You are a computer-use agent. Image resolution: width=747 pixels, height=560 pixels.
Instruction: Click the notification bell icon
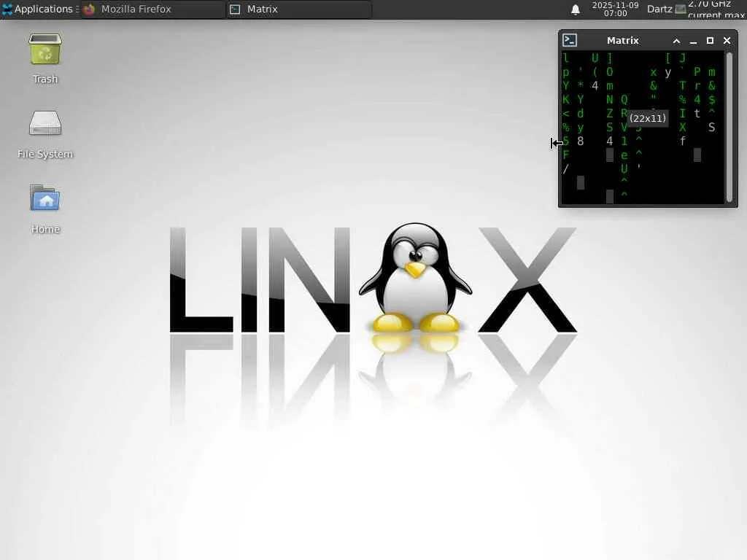576,9
